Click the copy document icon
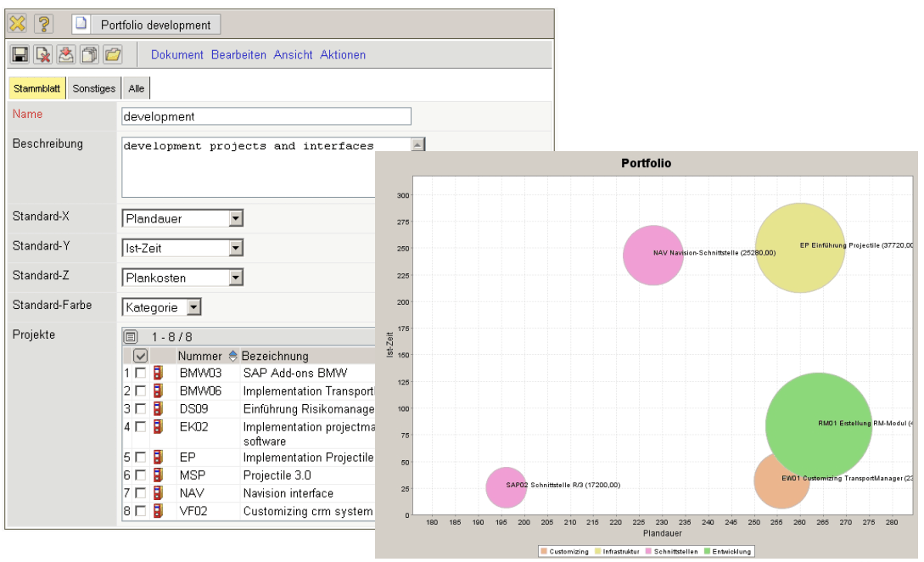This screenshot has width=924, height=562. [x=89, y=55]
